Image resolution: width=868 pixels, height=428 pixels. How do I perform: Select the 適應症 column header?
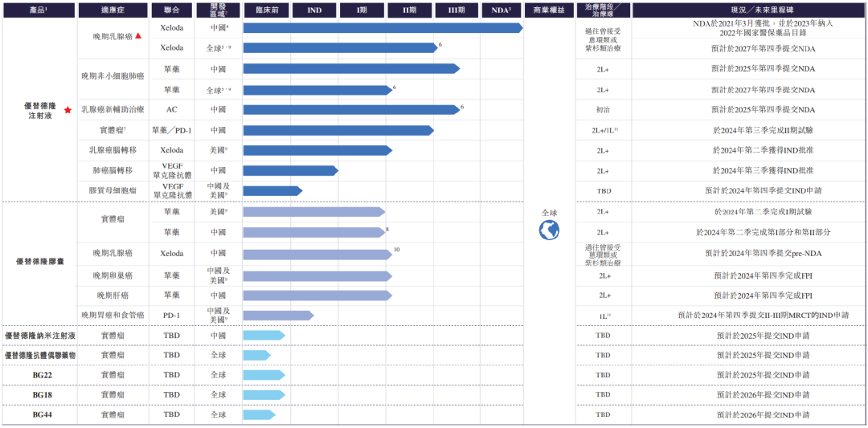click(x=113, y=10)
